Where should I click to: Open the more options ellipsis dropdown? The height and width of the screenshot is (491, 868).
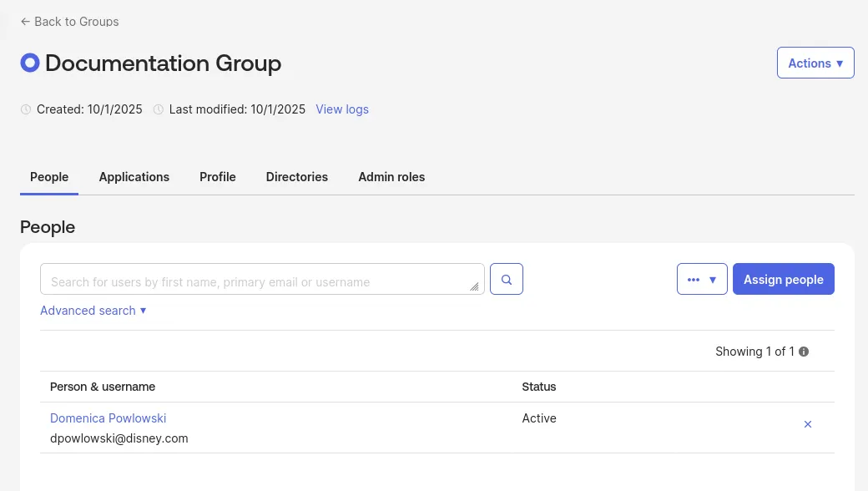tap(702, 279)
